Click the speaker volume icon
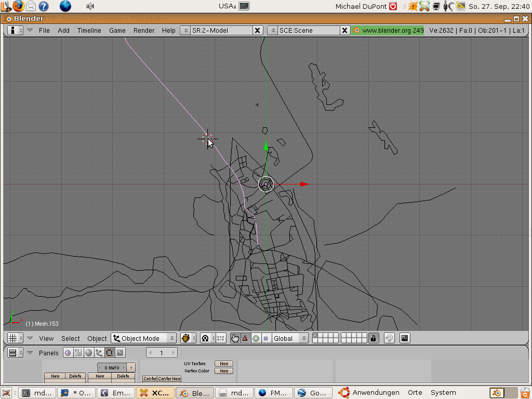Screen dimensions: 532x399 pyautogui.click(x=90, y=6)
